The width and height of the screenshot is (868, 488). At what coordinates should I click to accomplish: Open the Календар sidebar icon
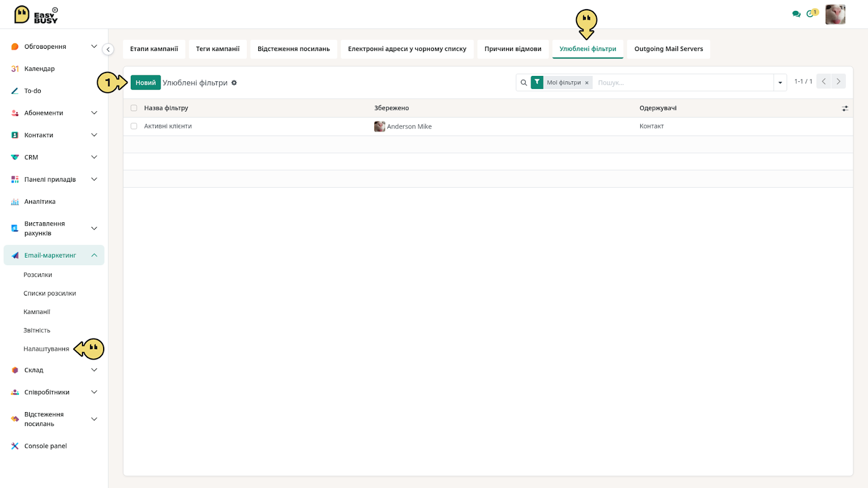tap(15, 69)
